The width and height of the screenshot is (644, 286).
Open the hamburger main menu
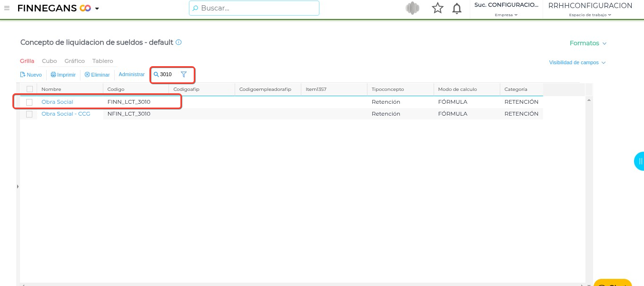pos(7,8)
